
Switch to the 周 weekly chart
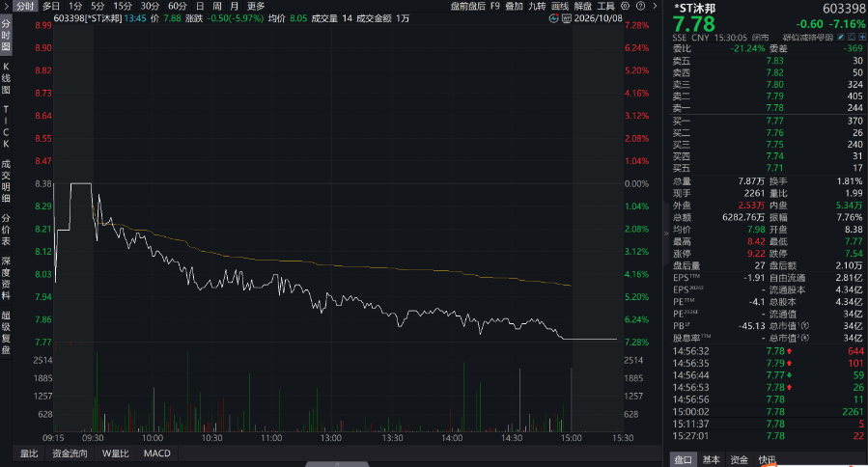point(217,6)
